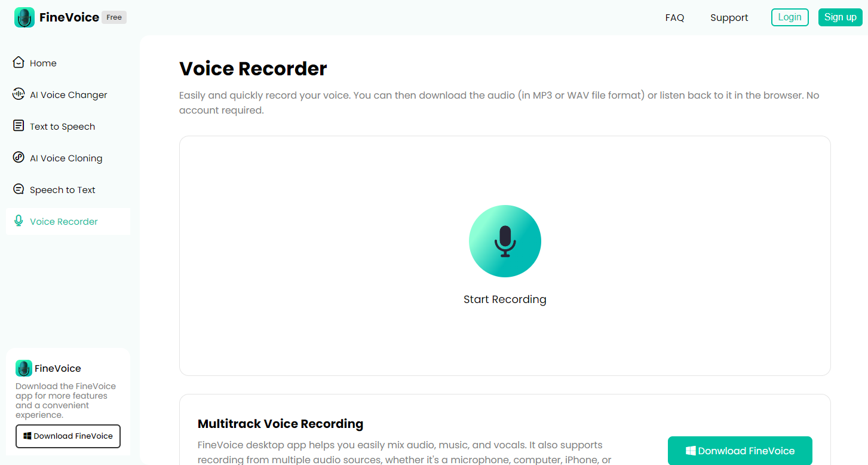Select the AI Voice Cloning icon
The width and height of the screenshot is (868, 465).
(x=19, y=158)
